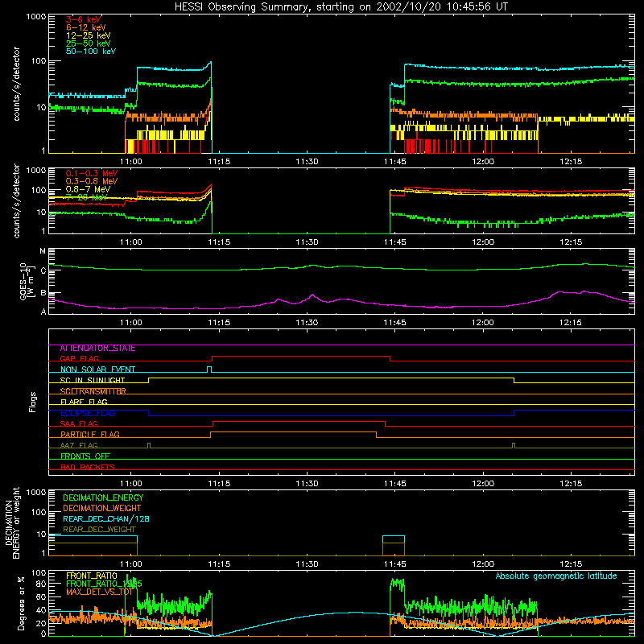The image size is (644, 644).
Task: Select the green 25-50 keV legend label
Action: [x=89, y=43]
